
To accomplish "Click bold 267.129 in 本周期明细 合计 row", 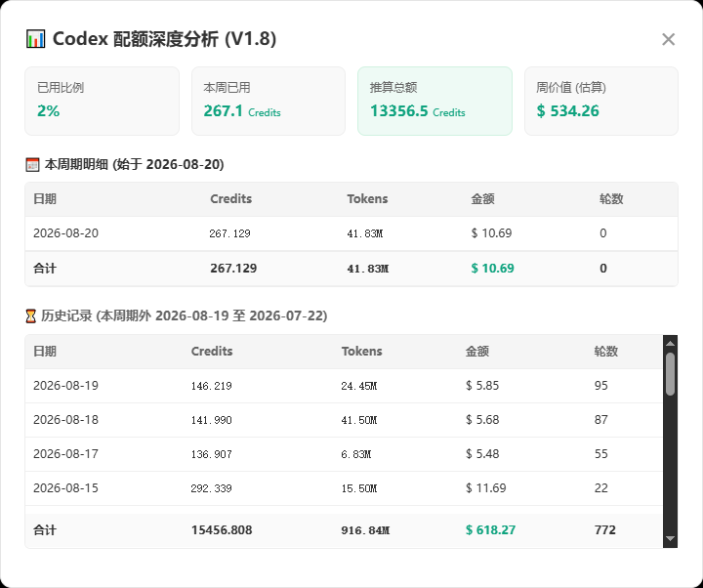I will pos(233,269).
